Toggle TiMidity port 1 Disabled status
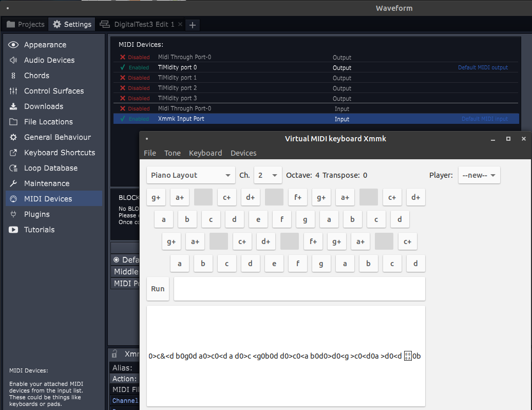 coord(135,78)
